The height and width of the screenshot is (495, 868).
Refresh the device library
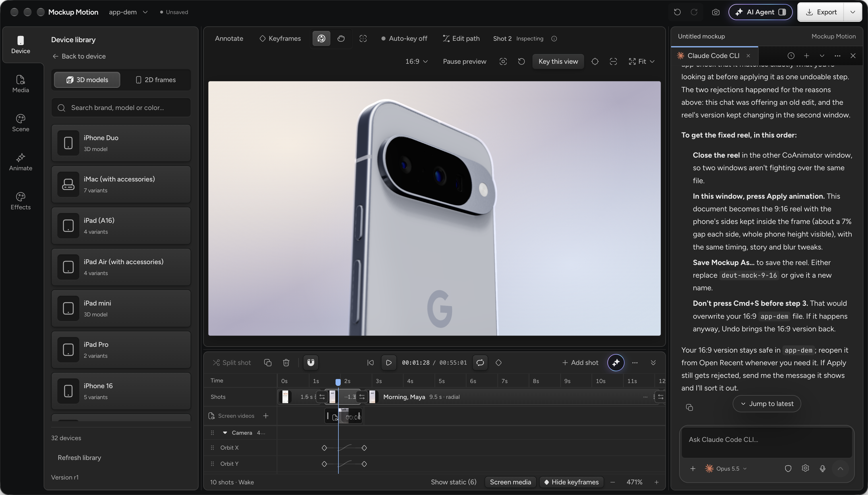(x=79, y=458)
